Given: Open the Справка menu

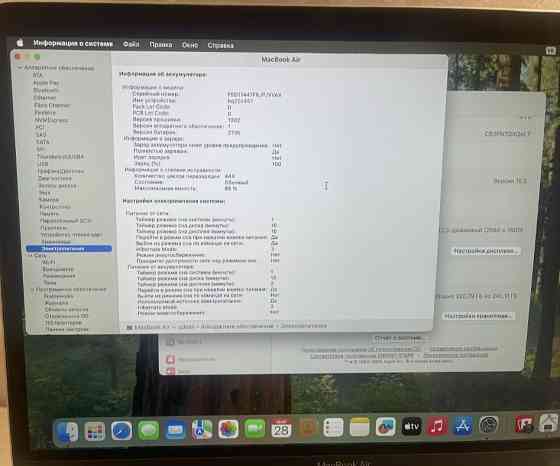Looking at the screenshot, I should [x=221, y=45].
